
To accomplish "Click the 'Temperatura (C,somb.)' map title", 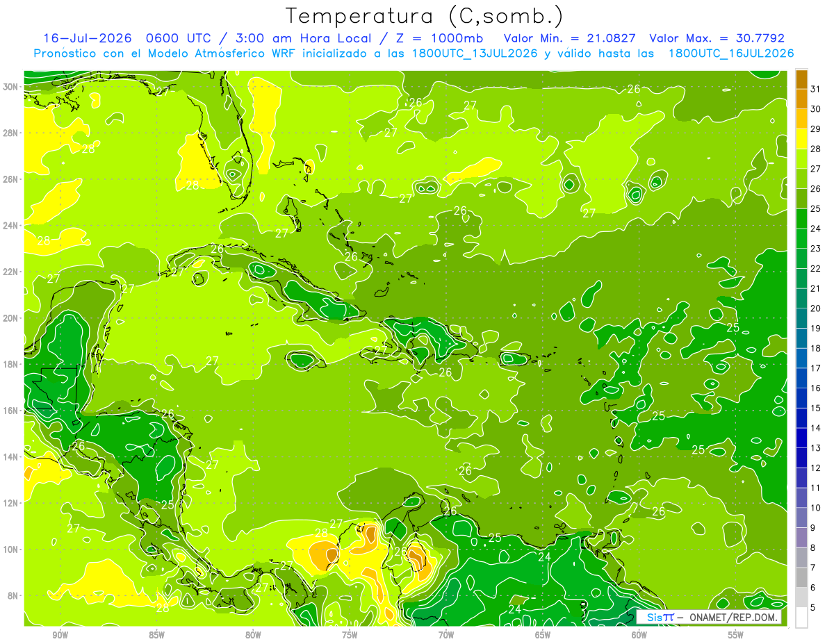I will pos(424,16).
